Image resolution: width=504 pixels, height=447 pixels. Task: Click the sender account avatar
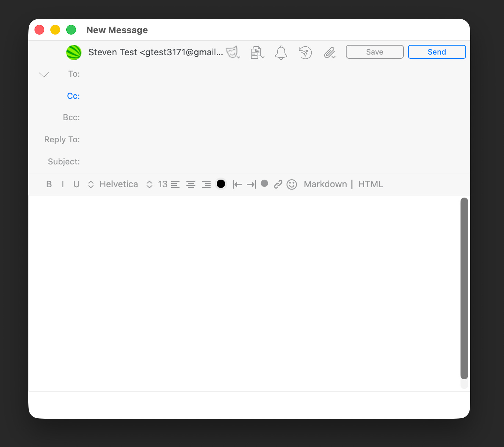tap(74, 53)
